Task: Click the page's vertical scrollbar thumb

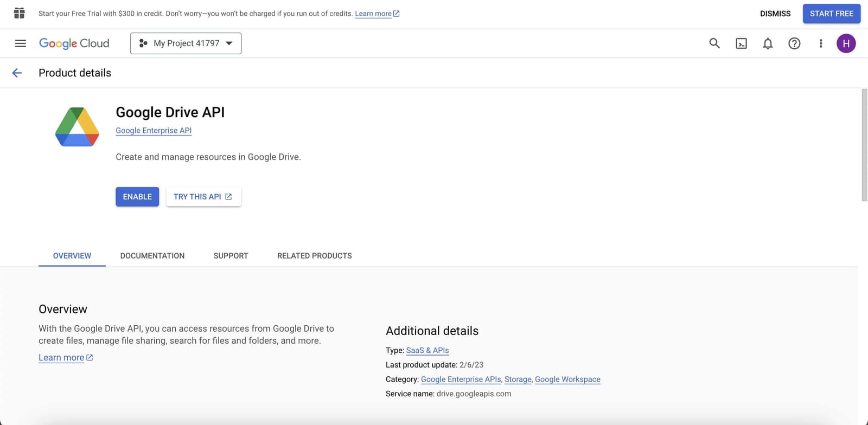Action: (865, 145)
